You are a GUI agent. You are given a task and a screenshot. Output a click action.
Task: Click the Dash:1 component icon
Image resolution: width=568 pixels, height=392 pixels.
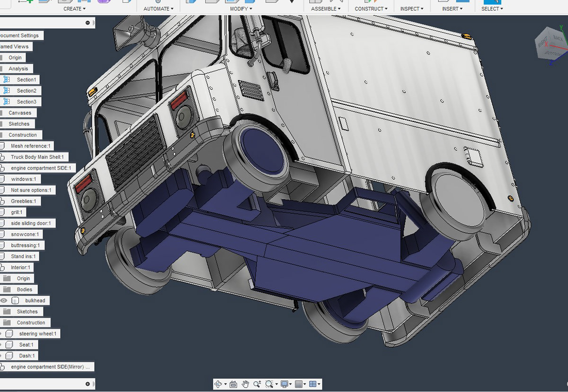(x=9, y=356)
